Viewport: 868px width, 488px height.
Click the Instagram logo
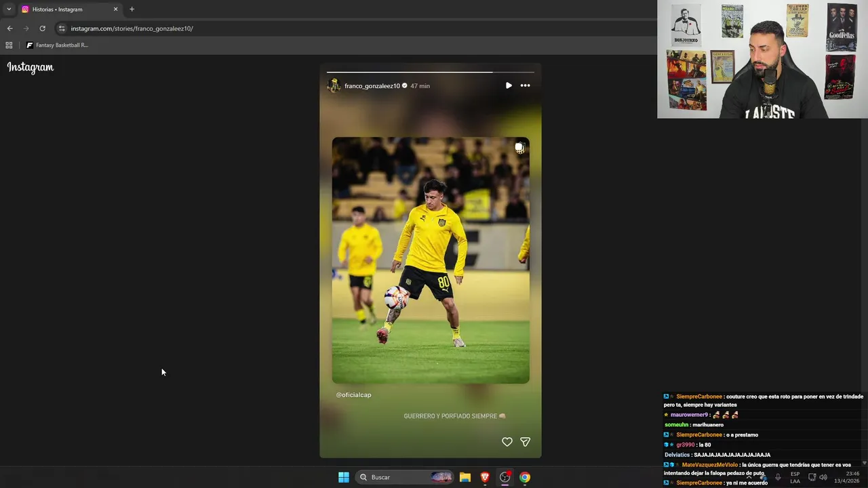(31, 67)
